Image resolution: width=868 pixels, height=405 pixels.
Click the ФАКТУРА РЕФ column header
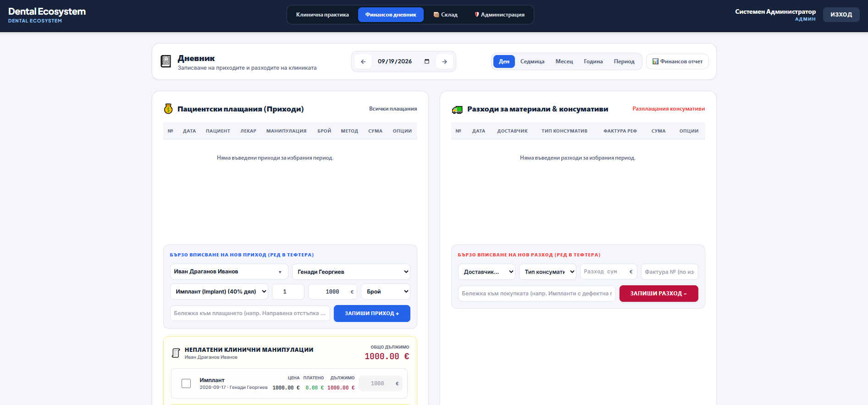pos(620,131)
